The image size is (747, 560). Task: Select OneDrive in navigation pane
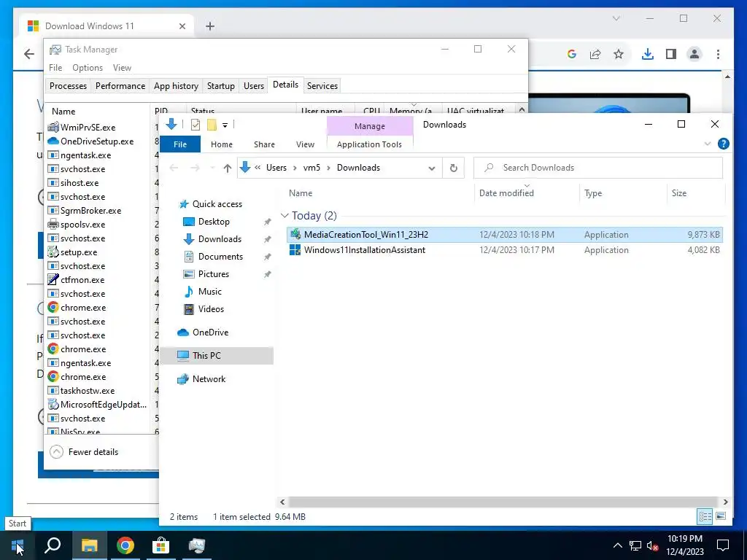[210, 332]
